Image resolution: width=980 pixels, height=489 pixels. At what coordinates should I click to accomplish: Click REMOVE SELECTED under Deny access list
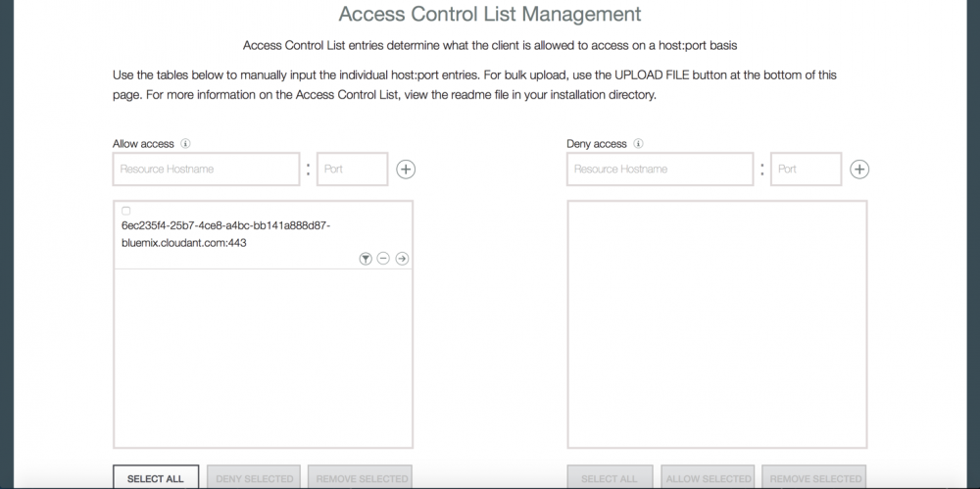click(813, 478)
